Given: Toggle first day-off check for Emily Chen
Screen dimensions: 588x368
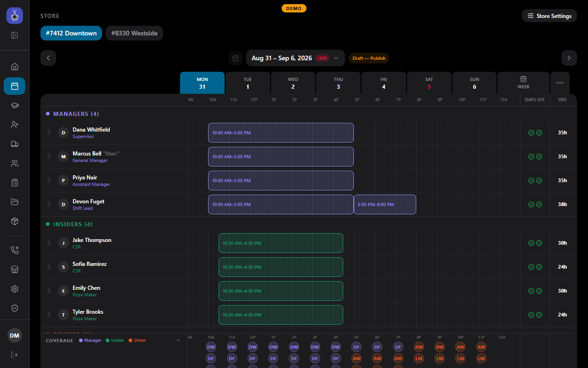Looking at the screenshot, I should 531,291.
